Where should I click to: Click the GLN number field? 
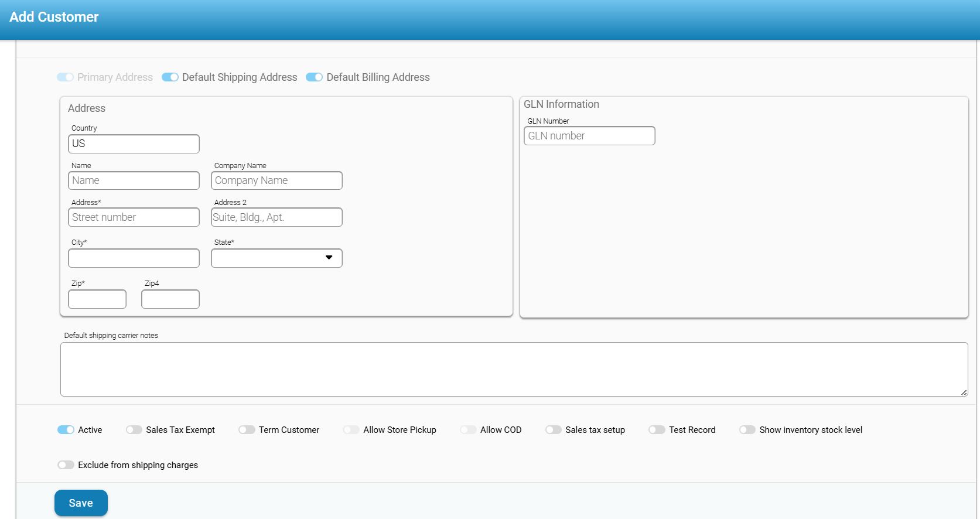click(589, 136)
